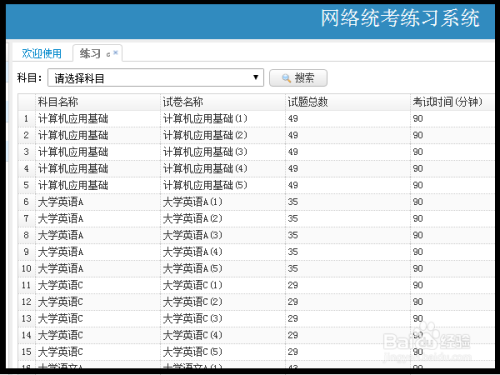This screenshot has width=500, height=375.
Task: Open the 请选择科目 subject dropdown
Action: 156,78
